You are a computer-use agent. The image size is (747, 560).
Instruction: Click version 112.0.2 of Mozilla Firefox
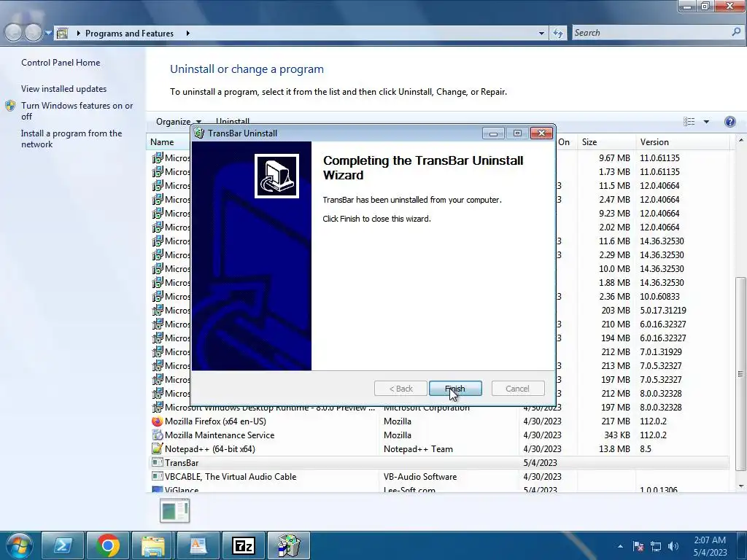[653, 421]
